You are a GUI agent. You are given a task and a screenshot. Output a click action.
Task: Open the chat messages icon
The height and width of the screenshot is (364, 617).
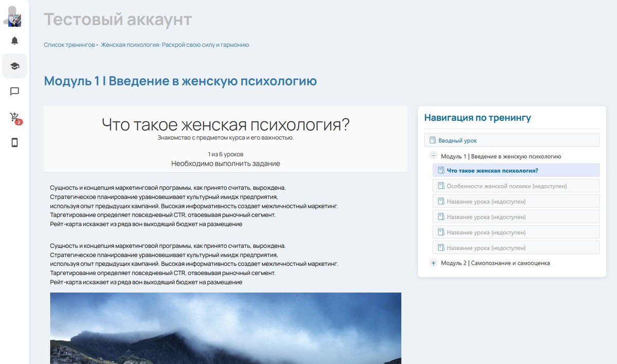[x=14, y=92]
